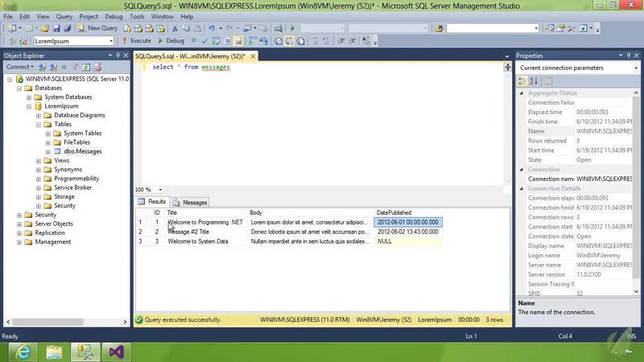Click the Alphabetical sort icon in Properties
Image resolution: width=644 pixels, height=362 pixels.
pyautogui.click(x=534, y=81)
